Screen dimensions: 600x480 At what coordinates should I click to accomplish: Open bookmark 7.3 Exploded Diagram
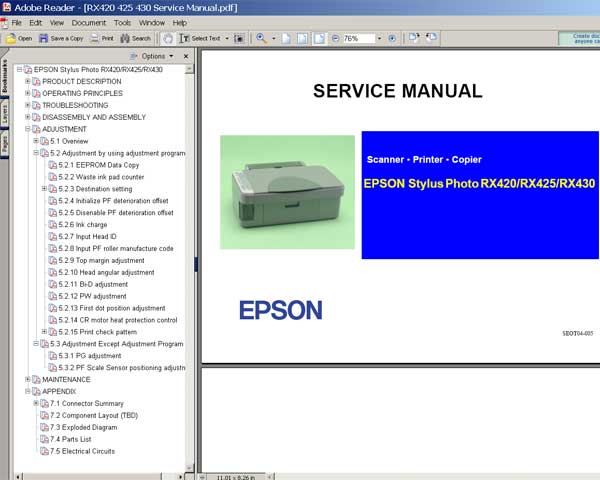point(83,427)
